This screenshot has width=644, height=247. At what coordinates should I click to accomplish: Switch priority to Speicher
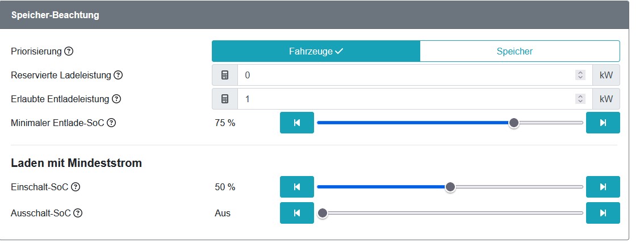tap(520, 51)
